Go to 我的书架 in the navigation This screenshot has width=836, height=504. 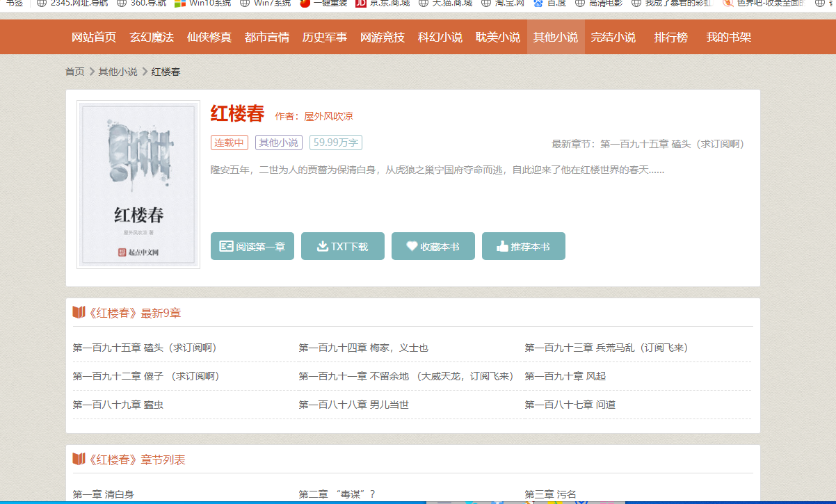[728, 37]
